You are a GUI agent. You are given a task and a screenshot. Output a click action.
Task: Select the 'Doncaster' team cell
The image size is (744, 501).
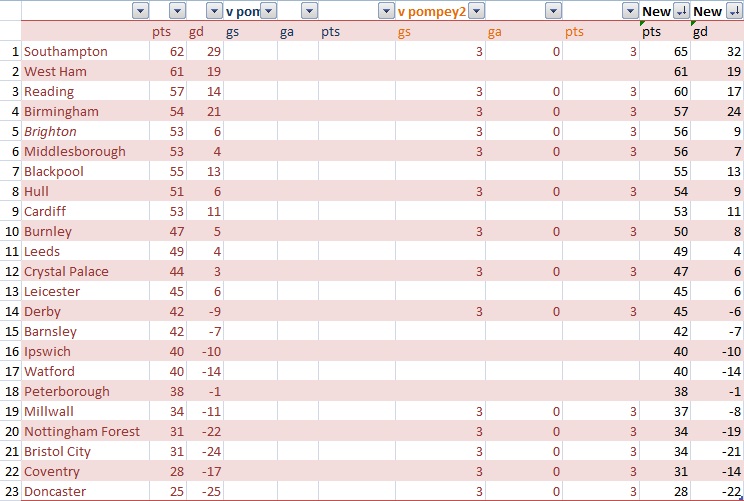[x=85, y=491]
